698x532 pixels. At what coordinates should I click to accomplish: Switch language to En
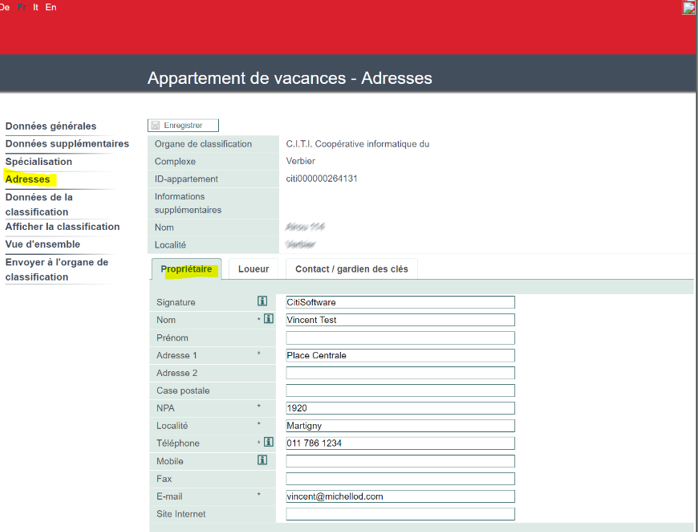51,7
